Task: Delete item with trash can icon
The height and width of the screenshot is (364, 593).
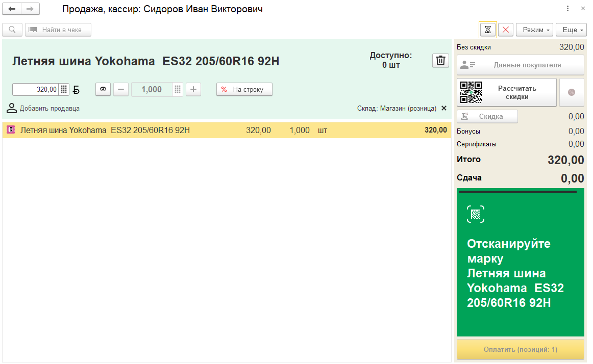Action: pyautogui.click(x=440, y=61)
